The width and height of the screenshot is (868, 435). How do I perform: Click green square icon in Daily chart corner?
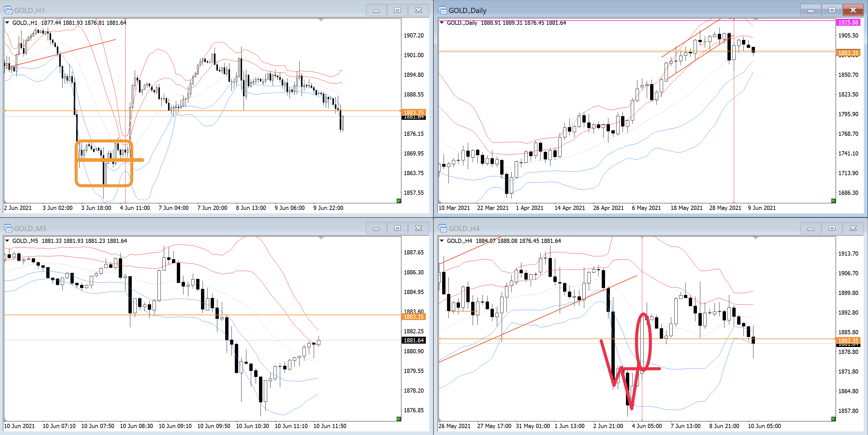[833, 201]
